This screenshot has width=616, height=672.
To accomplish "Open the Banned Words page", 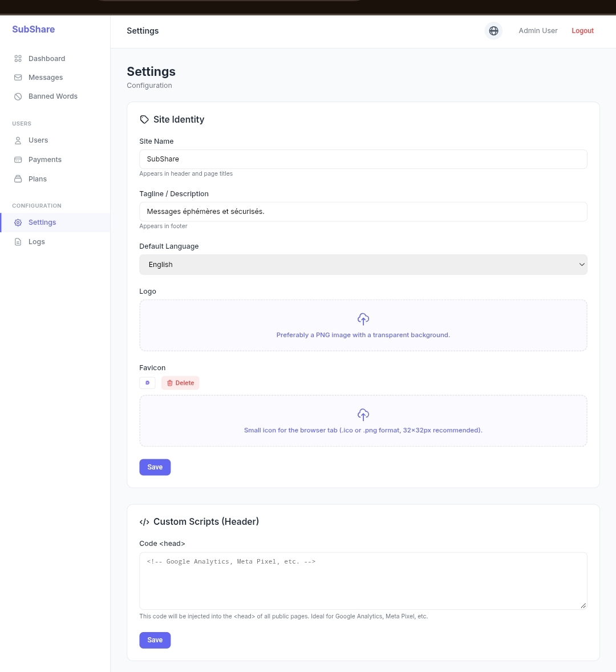I will point(53,96).
